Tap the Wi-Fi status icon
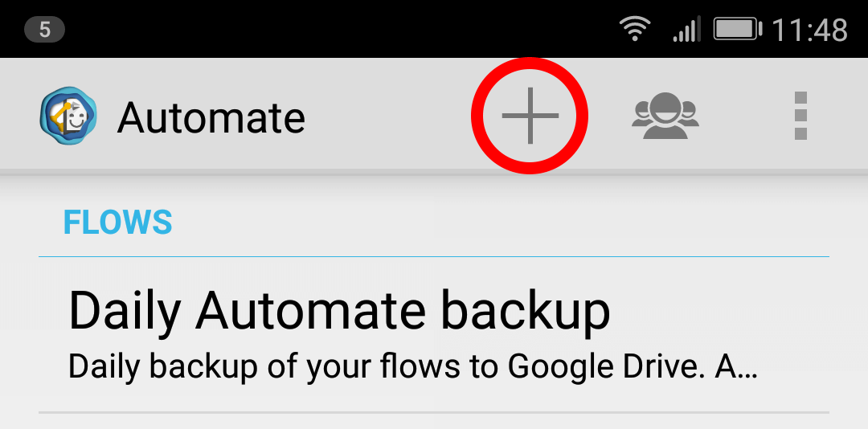 click(634, 28)
